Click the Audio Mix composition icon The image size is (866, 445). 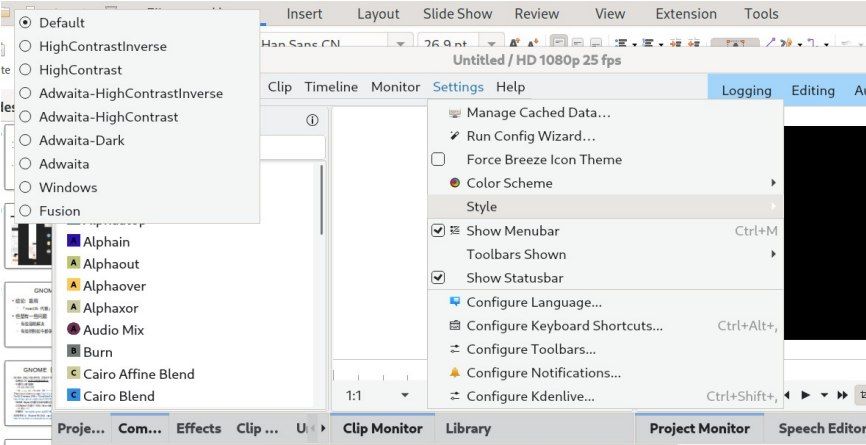click(x=74, y=330)
